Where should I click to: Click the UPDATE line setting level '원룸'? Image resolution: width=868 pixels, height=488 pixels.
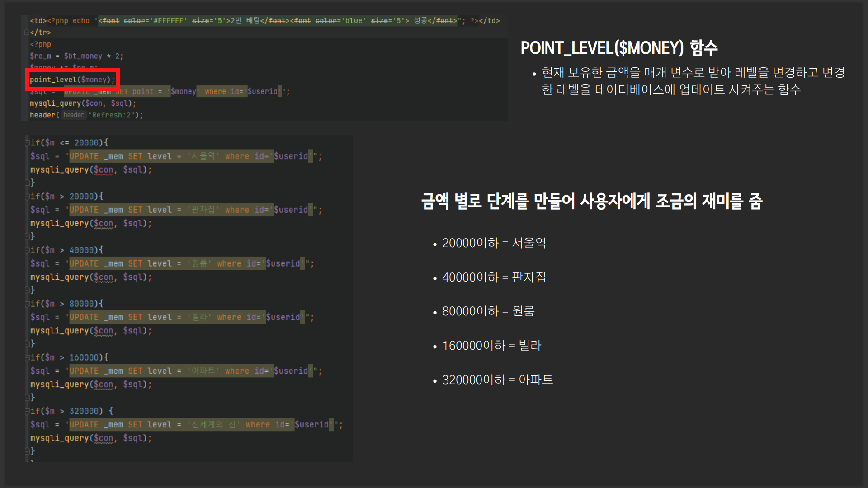pyautogui.click(x=172, y=264)
